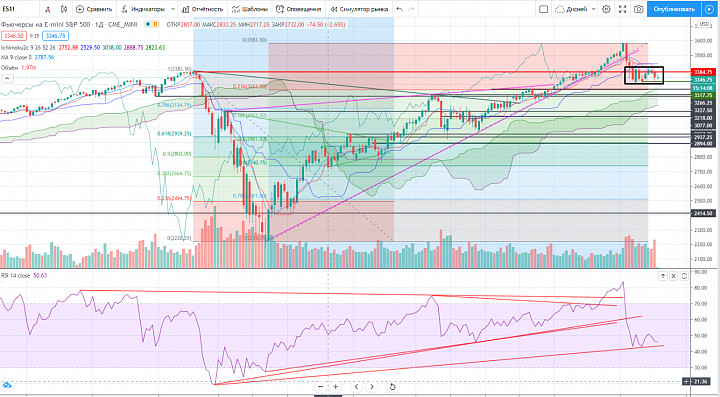Click the USD currency label
The image size is (720, 397).
(705, 24)
